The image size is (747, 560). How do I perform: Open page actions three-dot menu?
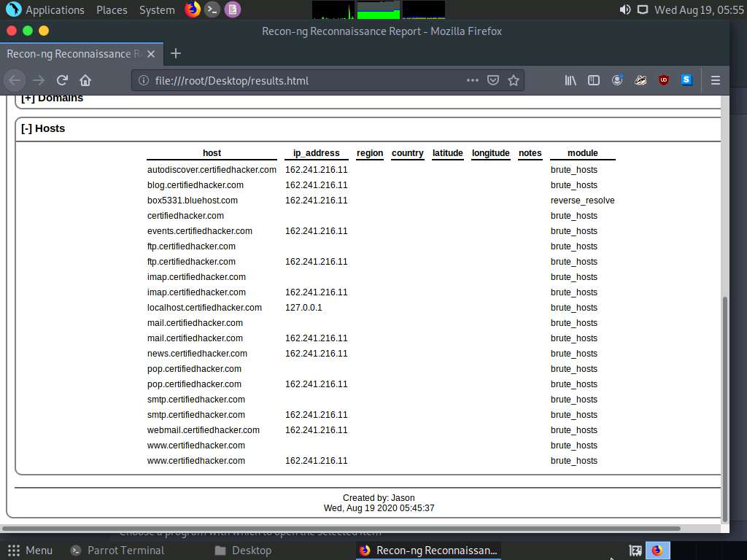coord(472,80)
